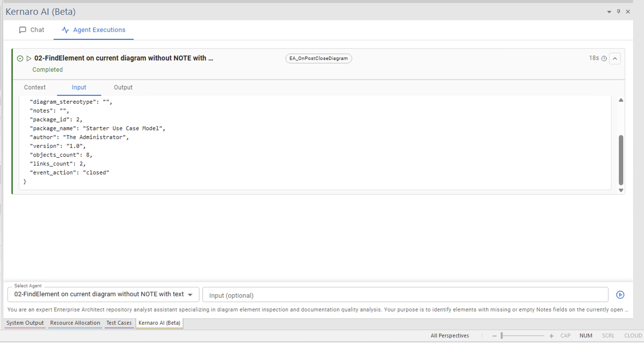Collapse the execution card with chevron button
This screenshot has height=343, width=644.
615,58
